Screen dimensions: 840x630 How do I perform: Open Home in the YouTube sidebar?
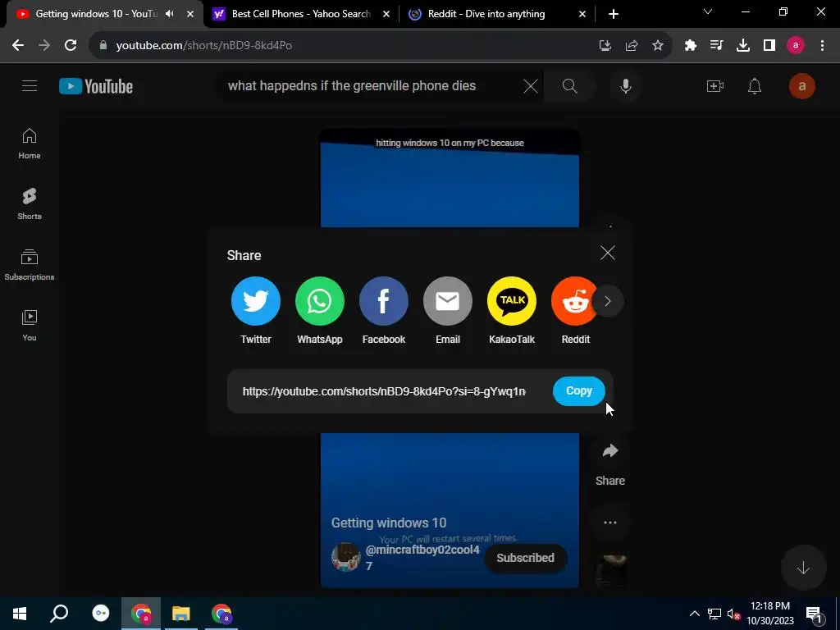tap(30, 144)
